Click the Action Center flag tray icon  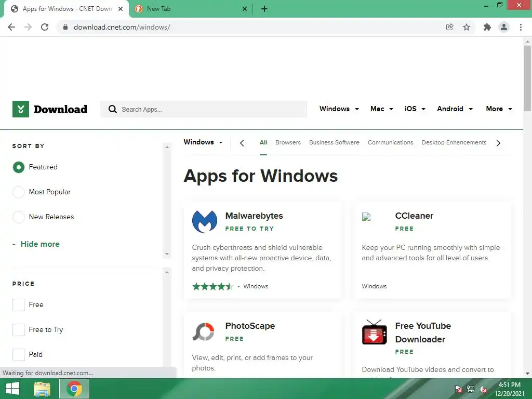(x=458, y=389)
